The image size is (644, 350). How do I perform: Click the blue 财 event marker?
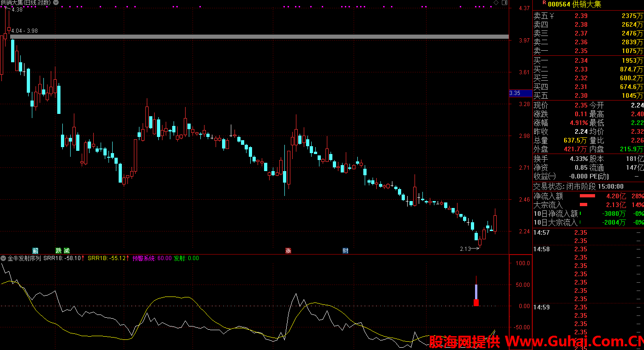click(345, 251)
